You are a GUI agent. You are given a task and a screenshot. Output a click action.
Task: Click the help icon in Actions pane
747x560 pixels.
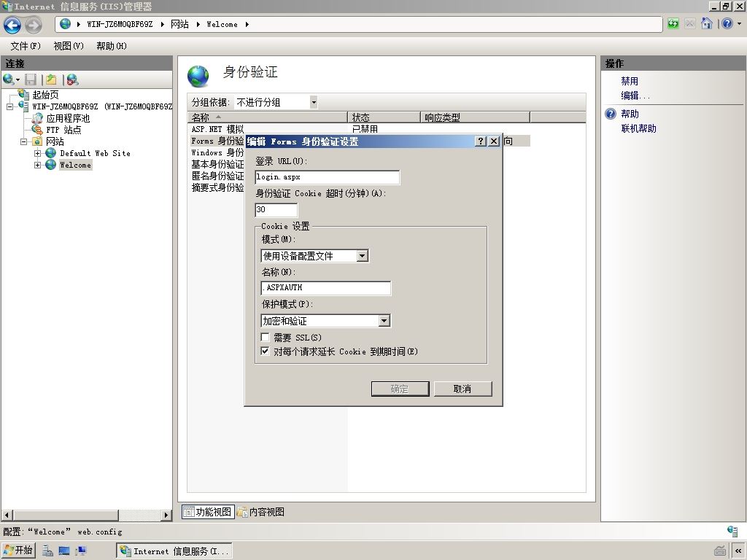pos(611,114)
